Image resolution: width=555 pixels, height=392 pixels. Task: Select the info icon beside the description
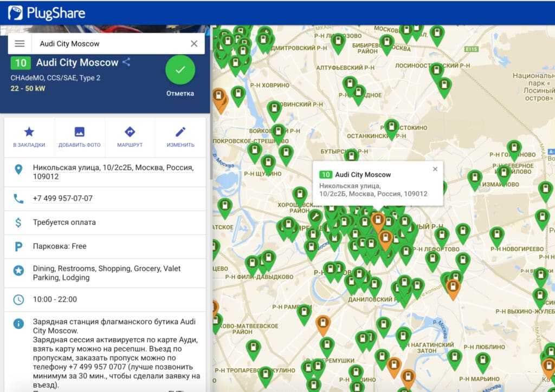18,323
